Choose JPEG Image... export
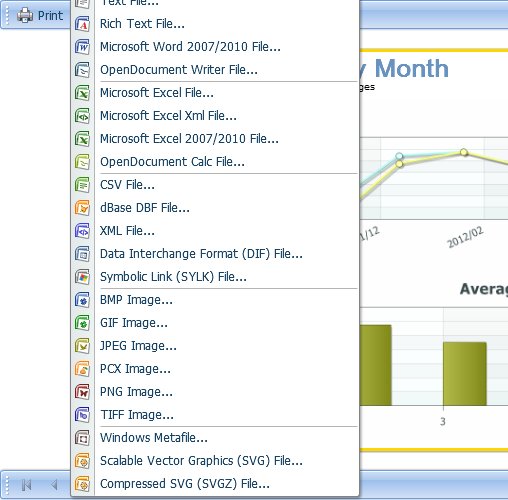 pyautogui.click(x=215, y=346)
